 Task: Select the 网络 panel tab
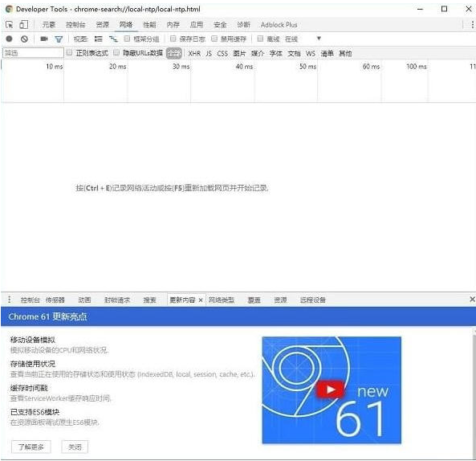click(126, 25)
